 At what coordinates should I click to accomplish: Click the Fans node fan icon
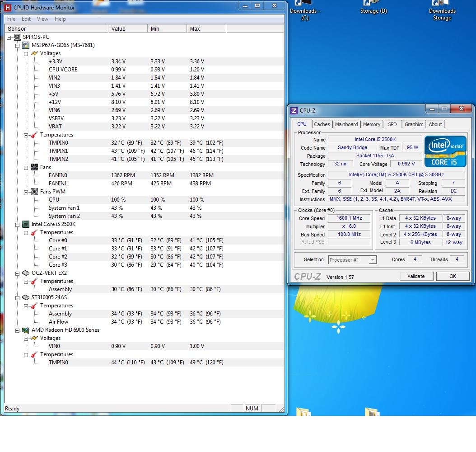34,167
